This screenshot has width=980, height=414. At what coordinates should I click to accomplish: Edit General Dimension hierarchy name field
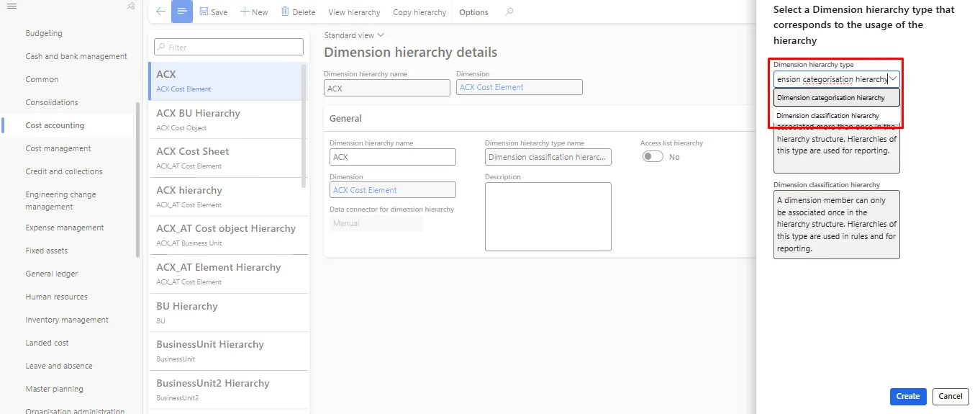tap(393, 157)
